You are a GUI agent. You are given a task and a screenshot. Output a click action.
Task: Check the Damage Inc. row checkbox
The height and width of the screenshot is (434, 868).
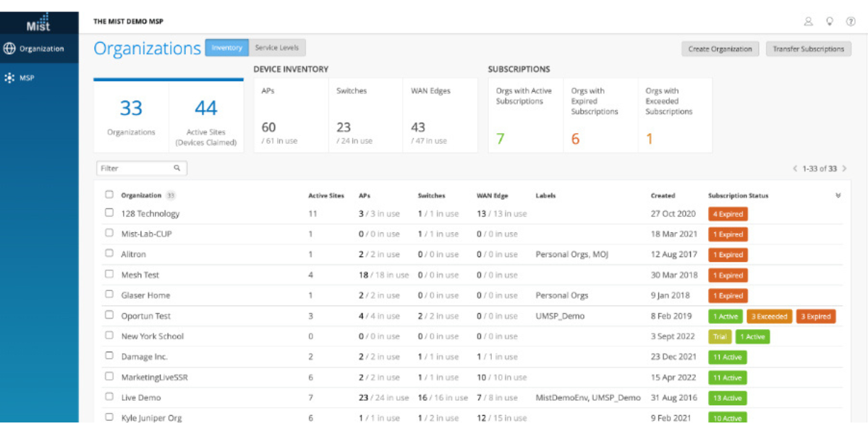coord(109,356)
